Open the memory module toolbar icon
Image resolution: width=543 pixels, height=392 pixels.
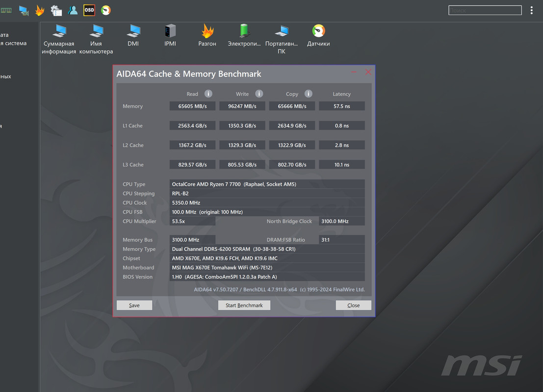click(x=6, y=10)
